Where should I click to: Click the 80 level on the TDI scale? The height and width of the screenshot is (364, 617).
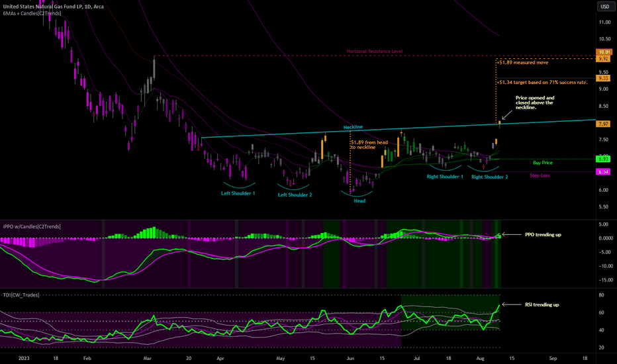coord(601,295)
